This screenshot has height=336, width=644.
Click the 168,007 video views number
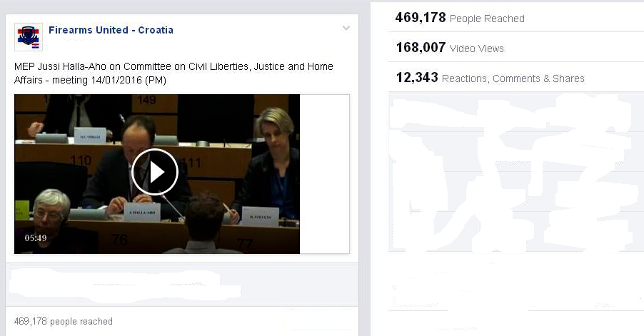tap(421, 48)
